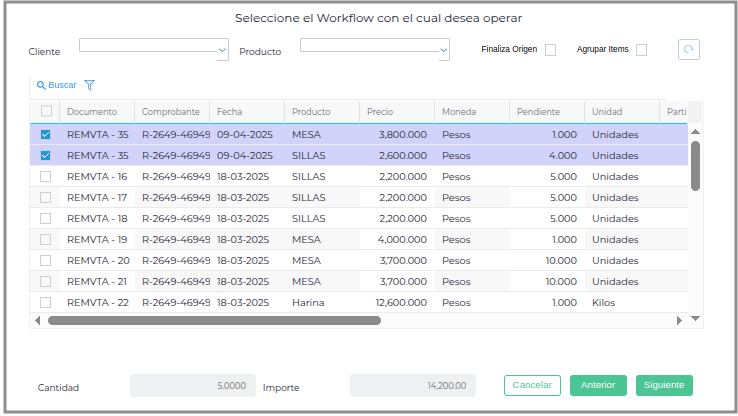The height and width of the screenshot is (416, 738).
Task: Click the Cancelar button
Action: [x=532, y=385]
